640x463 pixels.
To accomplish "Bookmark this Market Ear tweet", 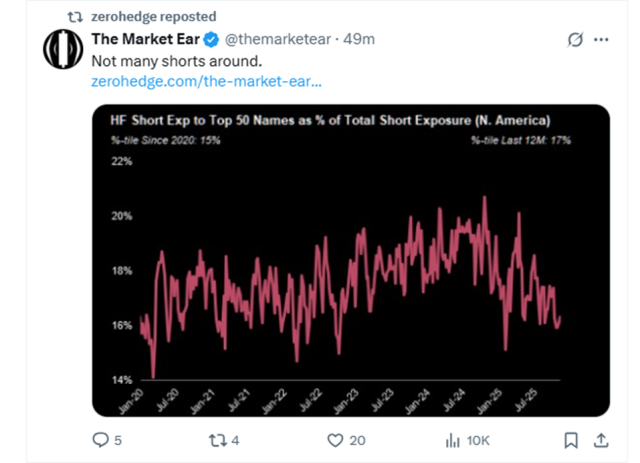I will tap(571, 439).
